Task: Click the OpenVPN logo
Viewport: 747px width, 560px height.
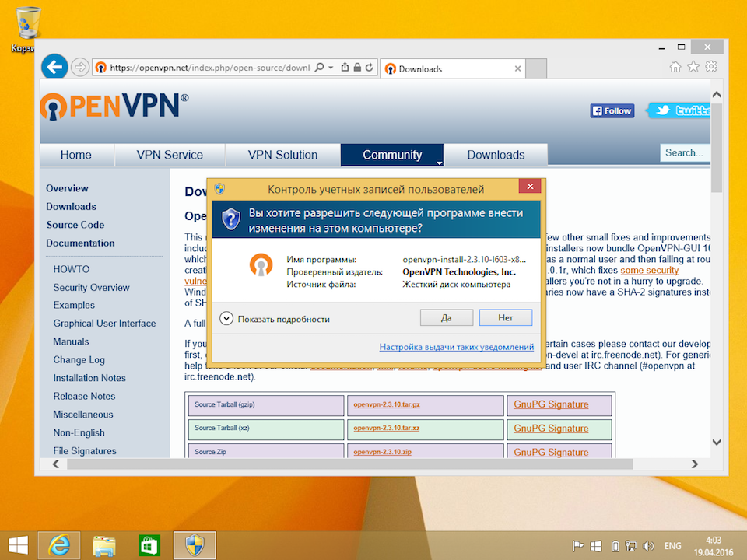Action: 114,106
